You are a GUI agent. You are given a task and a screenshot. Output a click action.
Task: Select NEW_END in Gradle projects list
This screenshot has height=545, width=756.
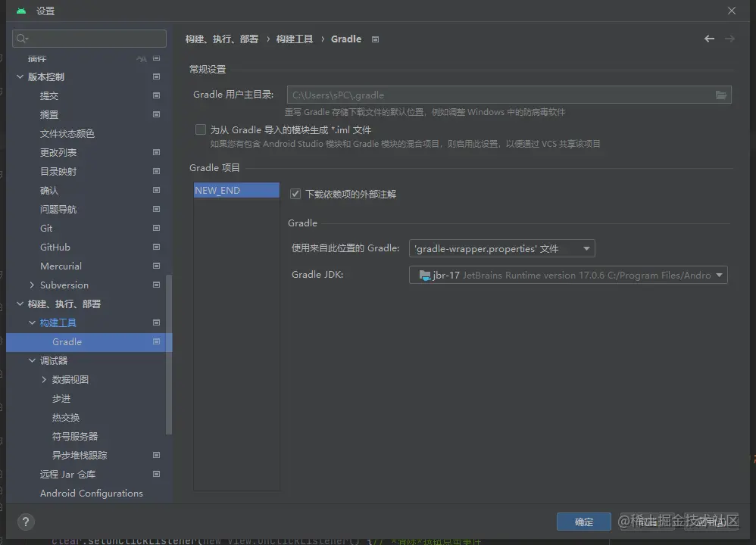(236, 190)
